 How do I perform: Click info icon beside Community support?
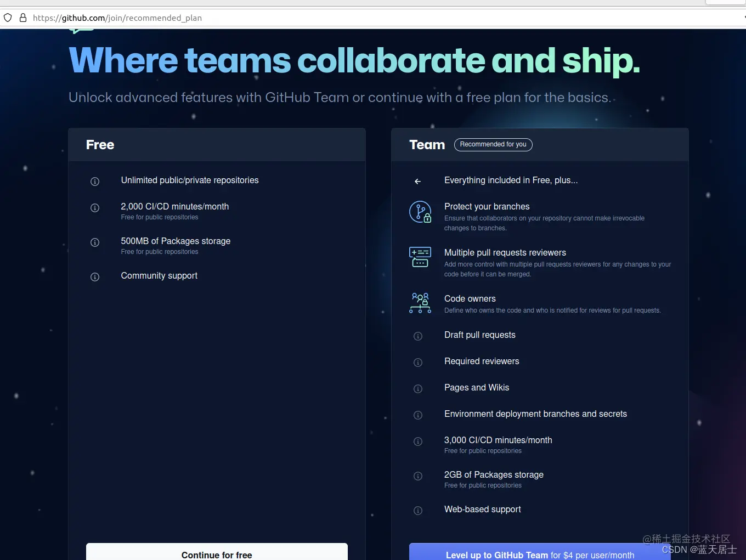(95, 277)
